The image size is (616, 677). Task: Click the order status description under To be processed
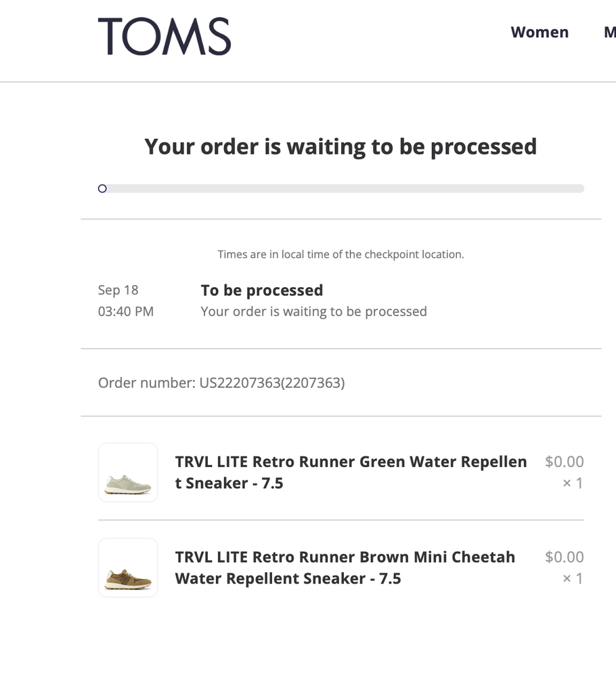[313, 311]
